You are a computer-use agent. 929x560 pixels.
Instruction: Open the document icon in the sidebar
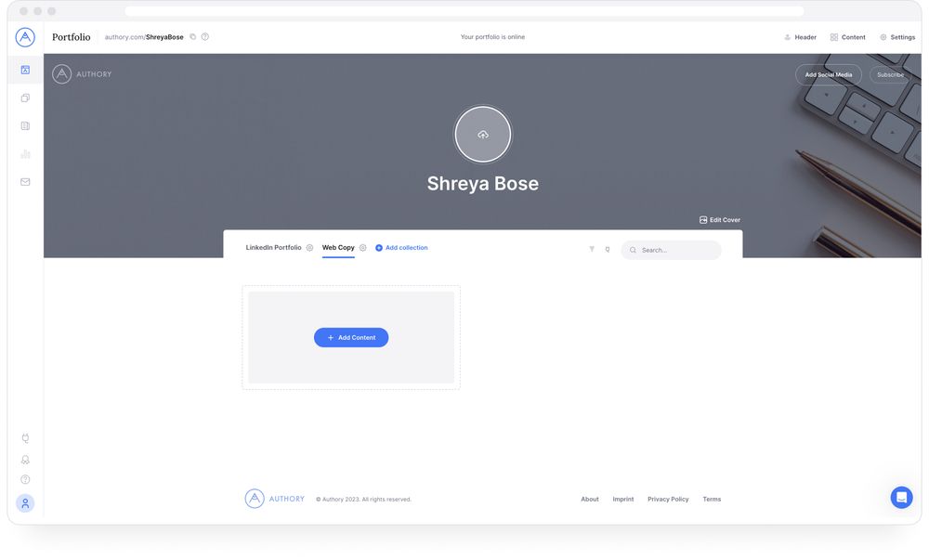pos(24,124)
